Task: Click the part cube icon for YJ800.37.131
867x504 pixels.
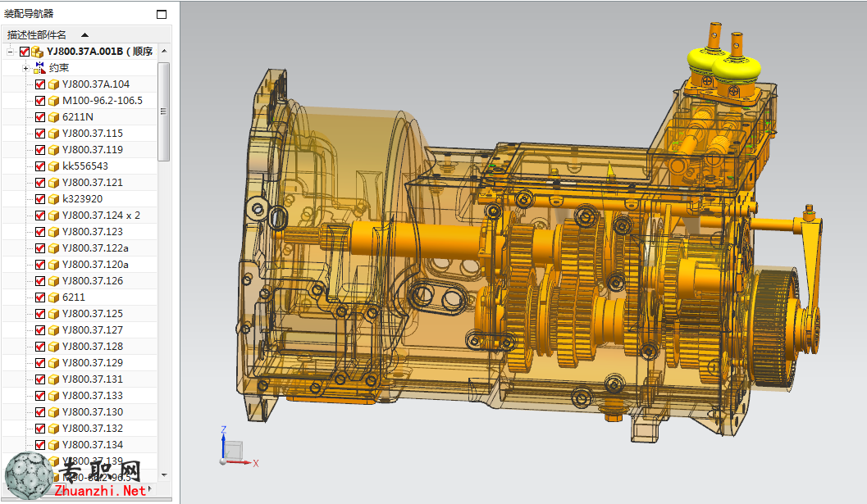Action: click(53, 379)
